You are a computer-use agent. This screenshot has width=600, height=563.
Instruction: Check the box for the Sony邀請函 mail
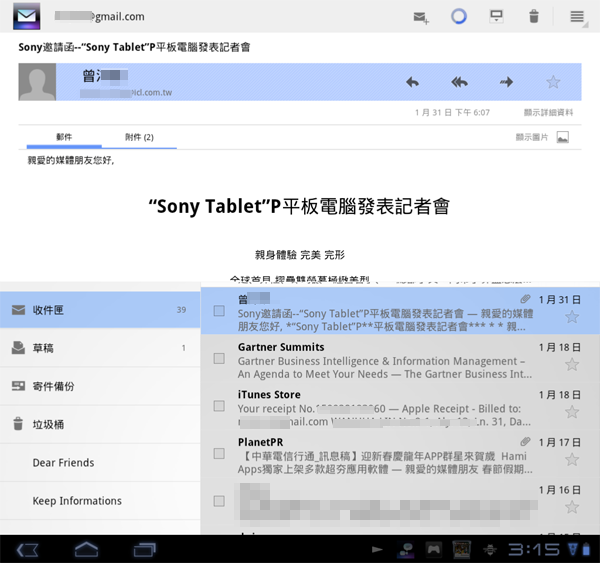coord(219,311)
